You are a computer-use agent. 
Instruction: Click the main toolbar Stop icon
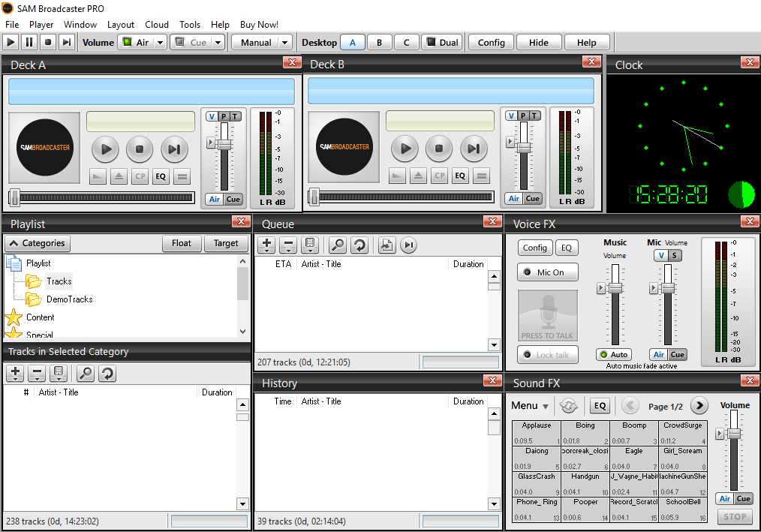(x=47, y=42)
